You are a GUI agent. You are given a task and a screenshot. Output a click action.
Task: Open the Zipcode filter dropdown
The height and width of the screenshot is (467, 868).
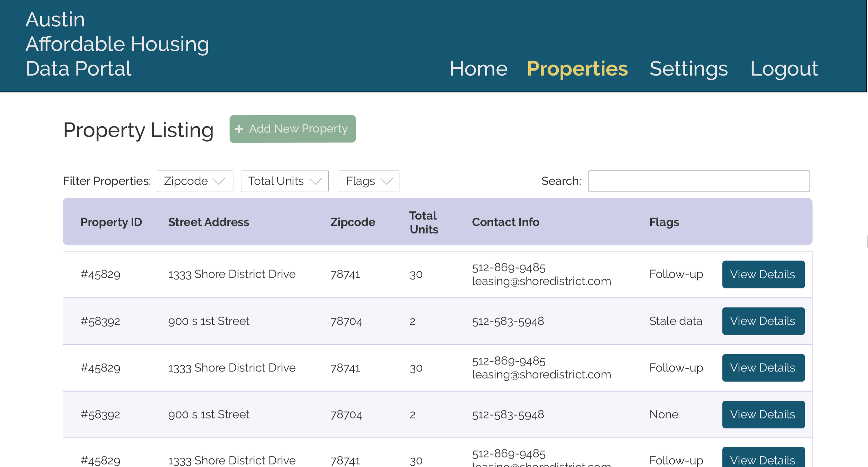[x=195, y=181]
